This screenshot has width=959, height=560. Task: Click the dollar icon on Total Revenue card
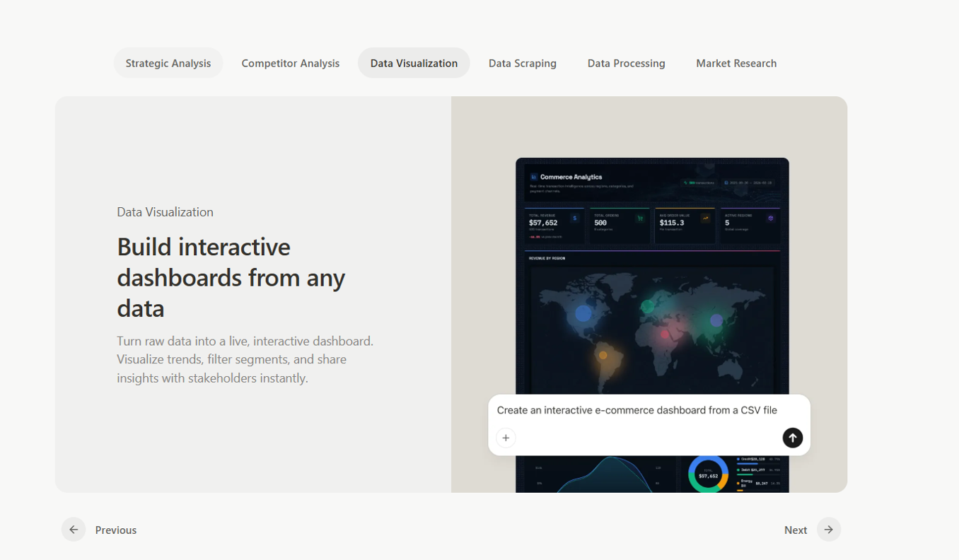[x=574, y=218]
